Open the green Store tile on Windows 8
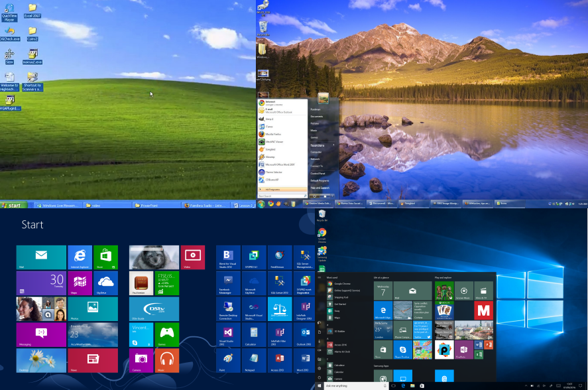Image resolution: width=588 pixels, height=390 pixels. [106, 257]
